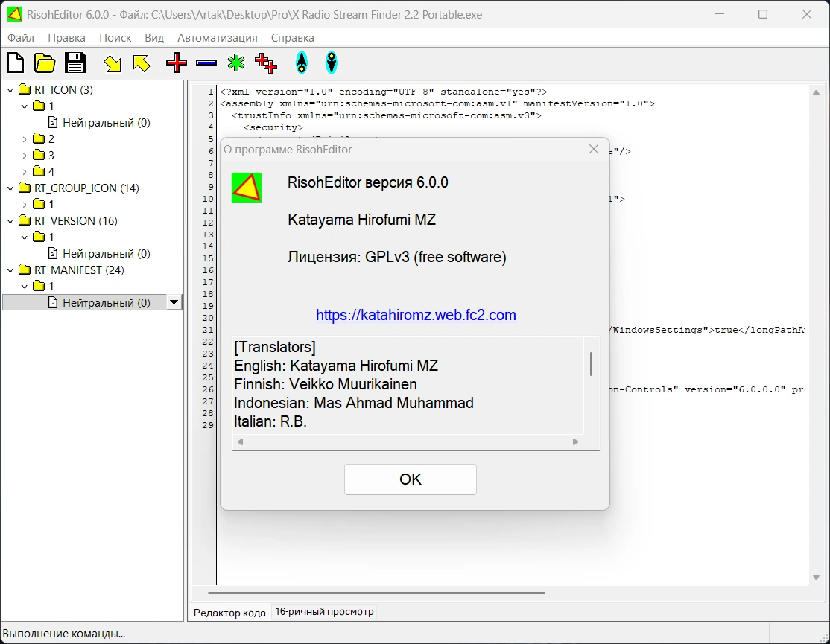Click the RisohEditor title bar app icon

tap(14, 14)
